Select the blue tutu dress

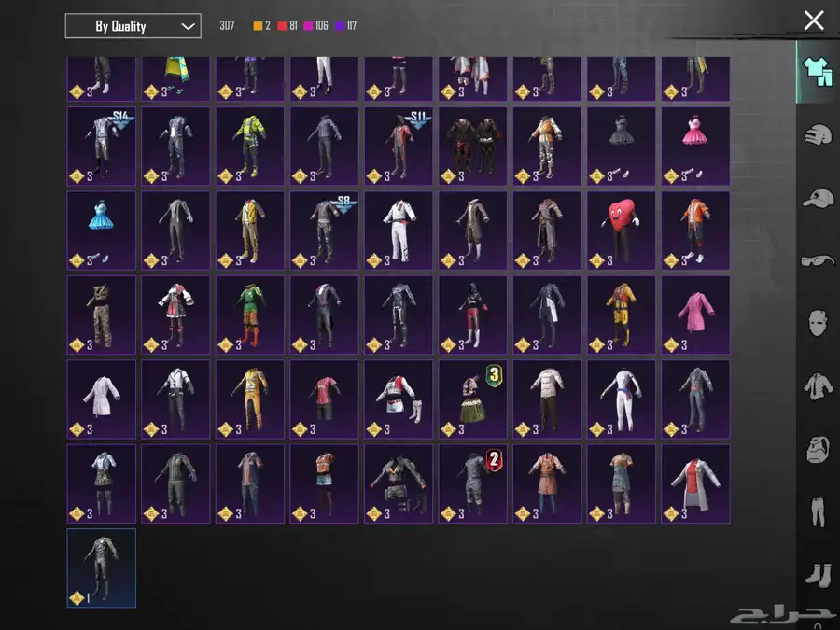click(x=101, y=231)
